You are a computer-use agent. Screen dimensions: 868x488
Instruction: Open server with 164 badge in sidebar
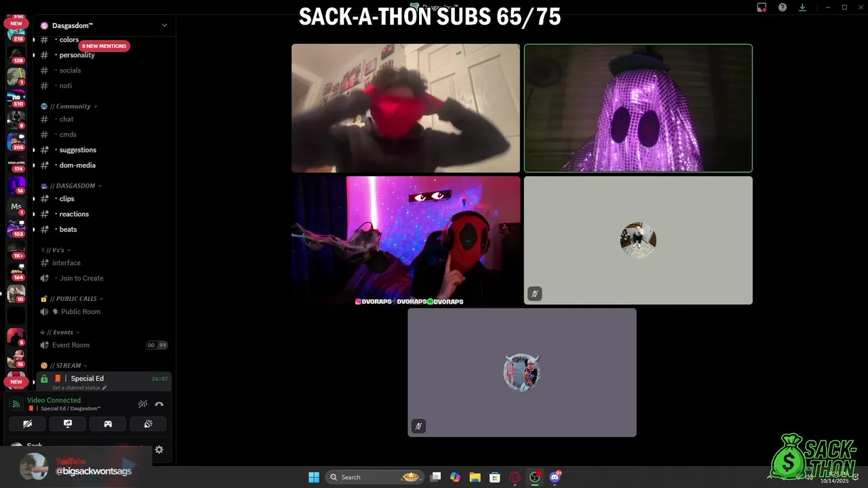pos(16,271)
